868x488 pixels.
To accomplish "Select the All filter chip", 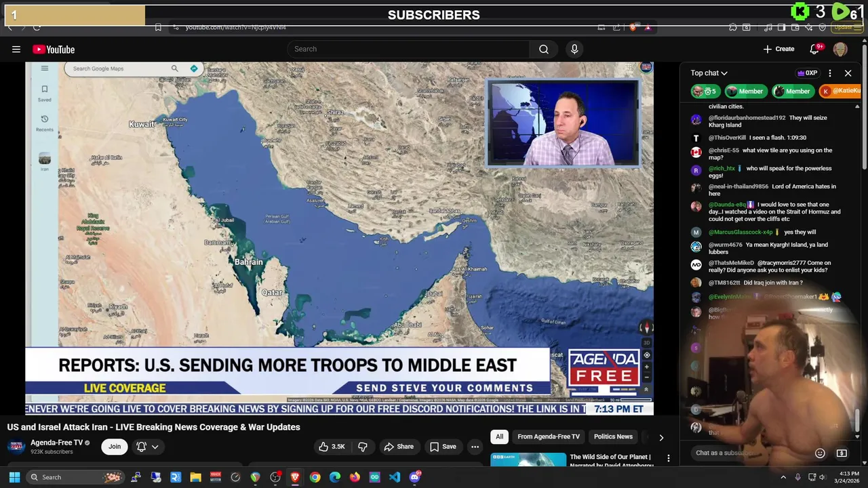I will pos(499,436).
